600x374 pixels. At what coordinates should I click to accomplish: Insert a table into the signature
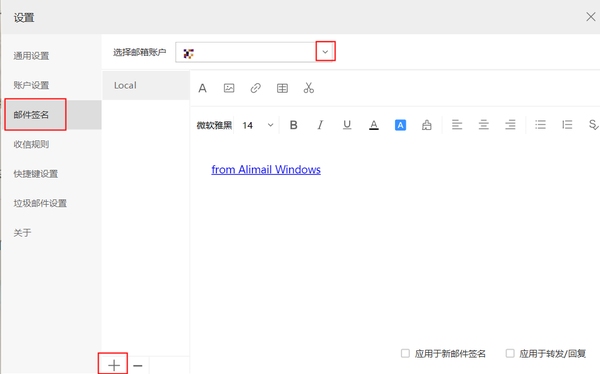point(282,88)
